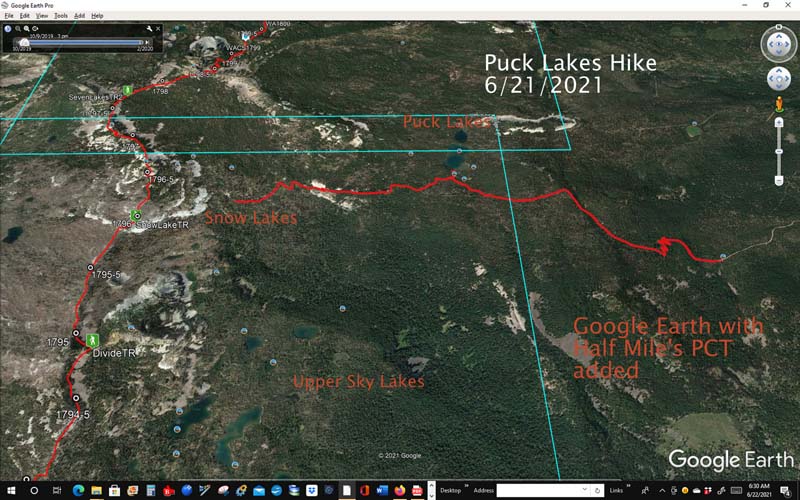Click the plus zoom-in button on slider

(x=778, y=122)
